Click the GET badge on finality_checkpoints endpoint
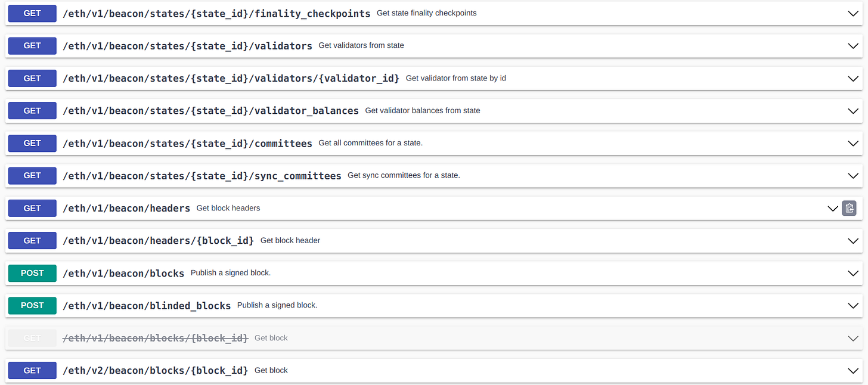The height and width of the screenshot is (385, 868). [x=32, y=13]
